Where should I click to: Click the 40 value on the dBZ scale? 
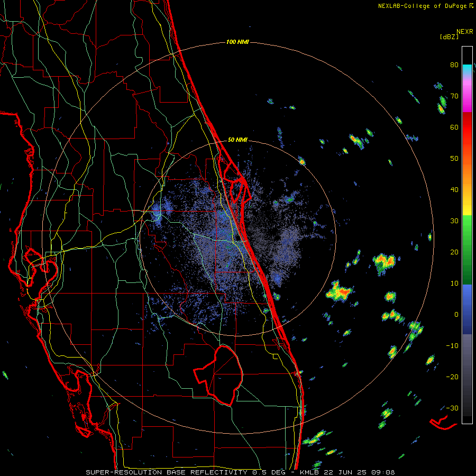coord(454,190)
